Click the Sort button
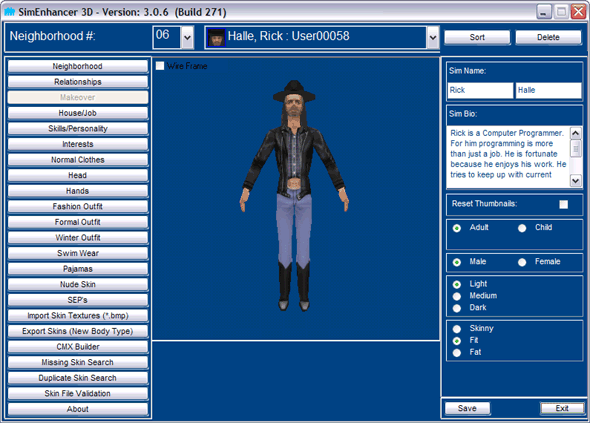The image size is (590, 423). [x=477, y=37]
